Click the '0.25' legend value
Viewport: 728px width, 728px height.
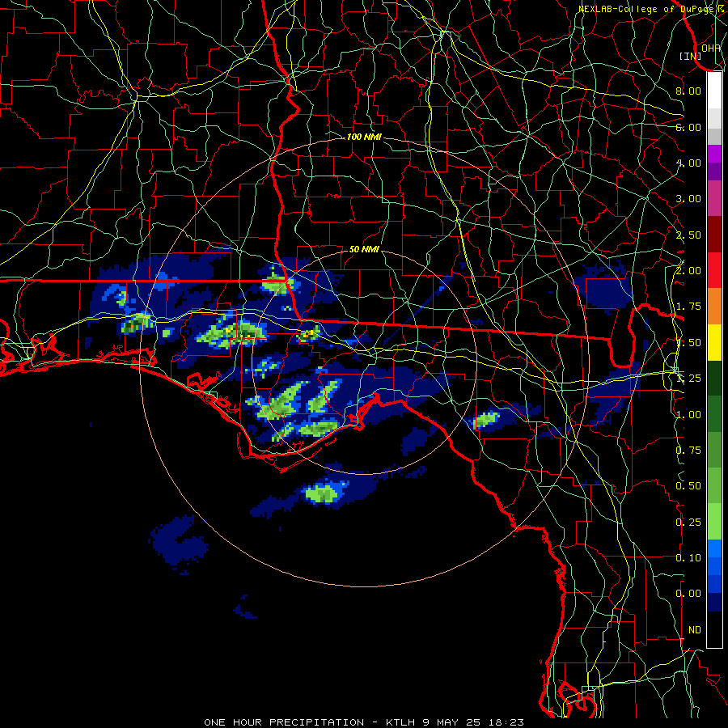coord(688,523)
